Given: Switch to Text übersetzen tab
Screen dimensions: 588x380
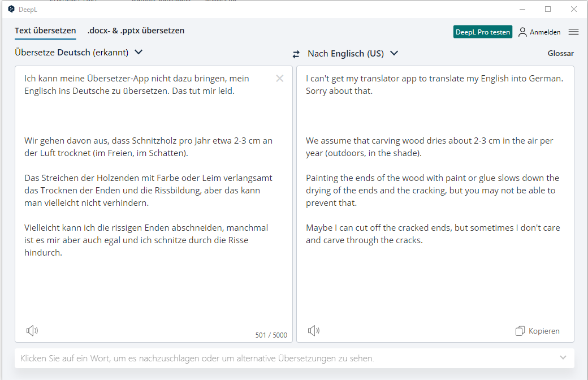Looking at the screenshot, I should [x=45, y=31].
